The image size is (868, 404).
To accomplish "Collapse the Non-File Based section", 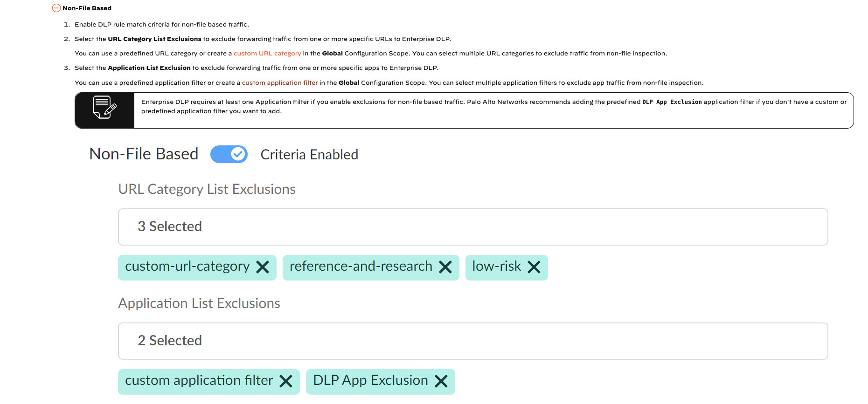I will pos(56,8).
